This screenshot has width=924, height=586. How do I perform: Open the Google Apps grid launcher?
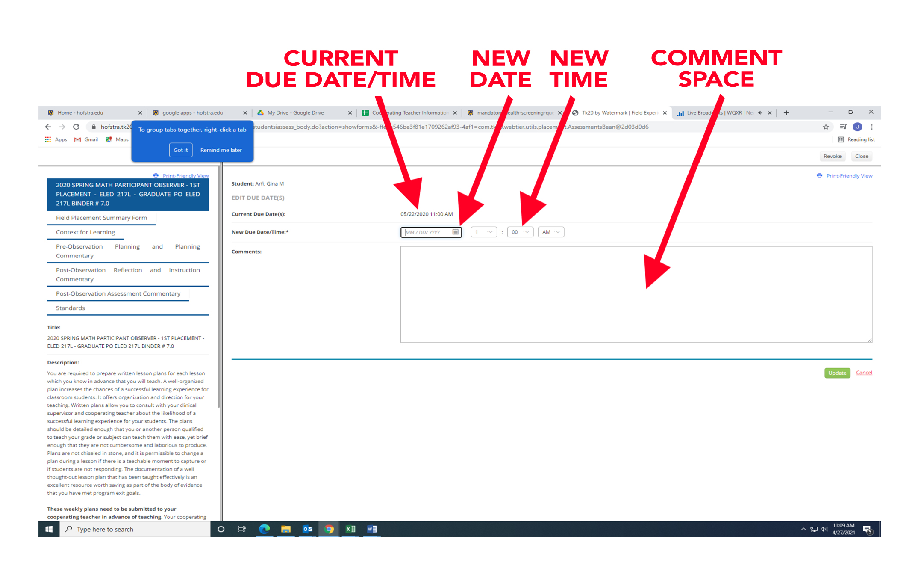point(47,139)
